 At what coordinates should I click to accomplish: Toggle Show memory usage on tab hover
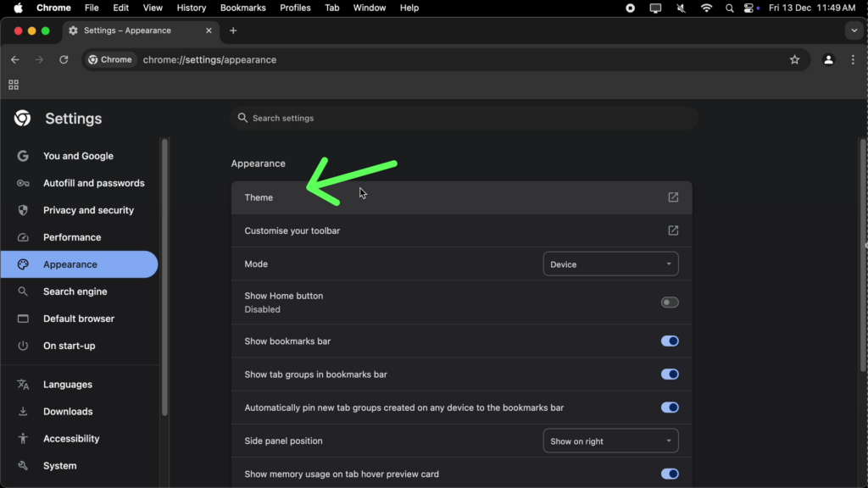coord(670,474)
